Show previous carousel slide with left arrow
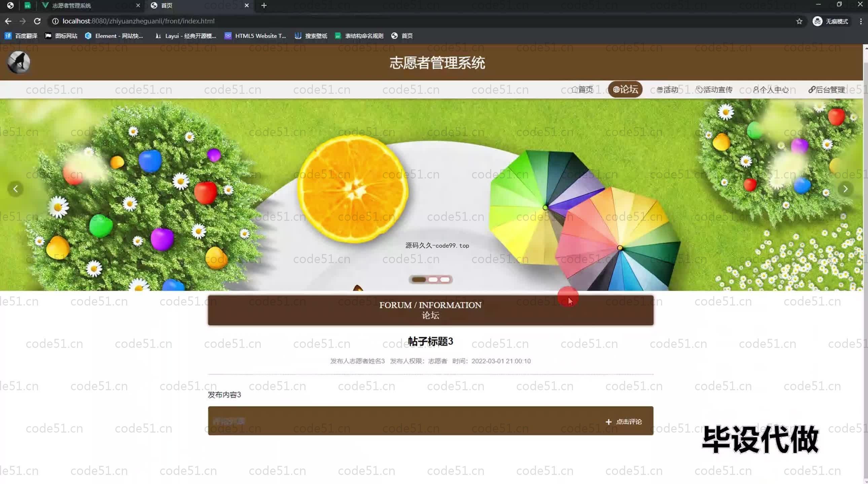 (15, 189)
